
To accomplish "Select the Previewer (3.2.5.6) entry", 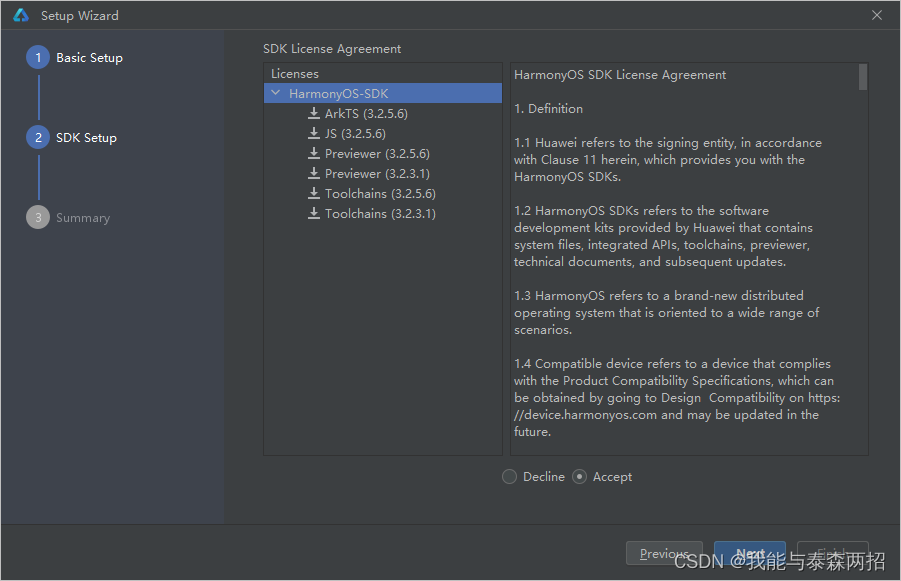I will pyautogui.click(x=377, y=153).
